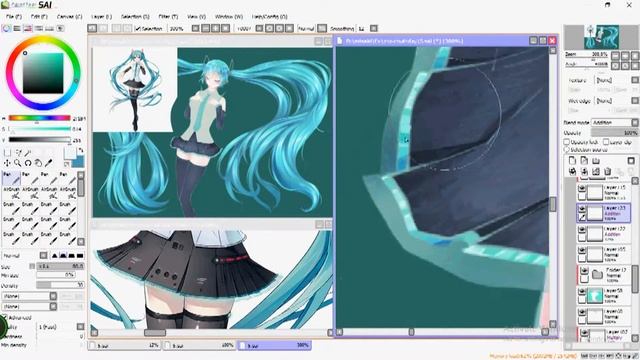The image size is (640, 360).
Task: Open the toolbar zoom percentage dropdown
Action: pyautogui.click(x=184, y=29)
